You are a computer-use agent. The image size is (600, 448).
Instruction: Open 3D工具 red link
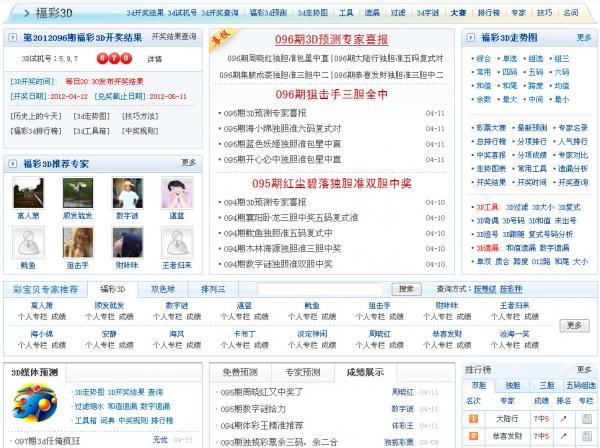(487, 207)
